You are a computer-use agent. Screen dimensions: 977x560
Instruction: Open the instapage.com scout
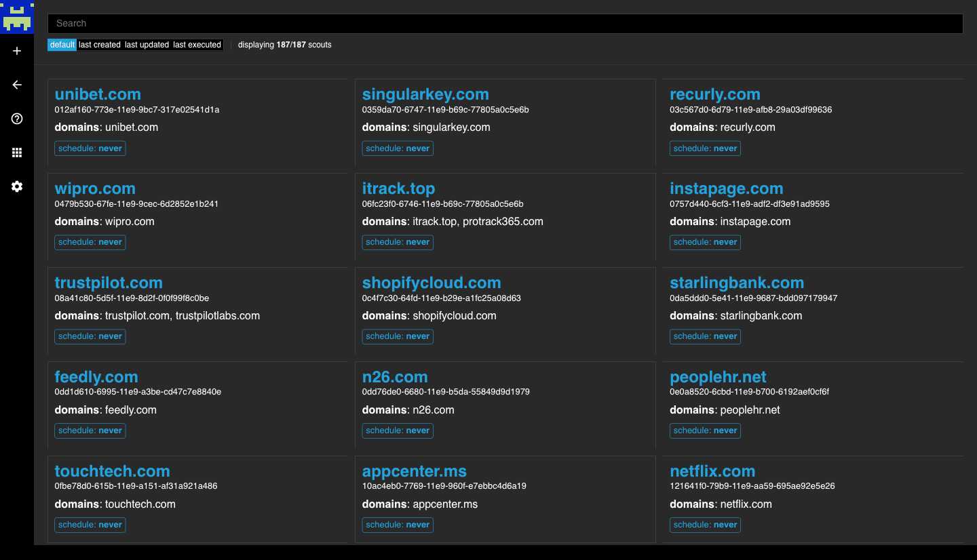tap(726, 188)
